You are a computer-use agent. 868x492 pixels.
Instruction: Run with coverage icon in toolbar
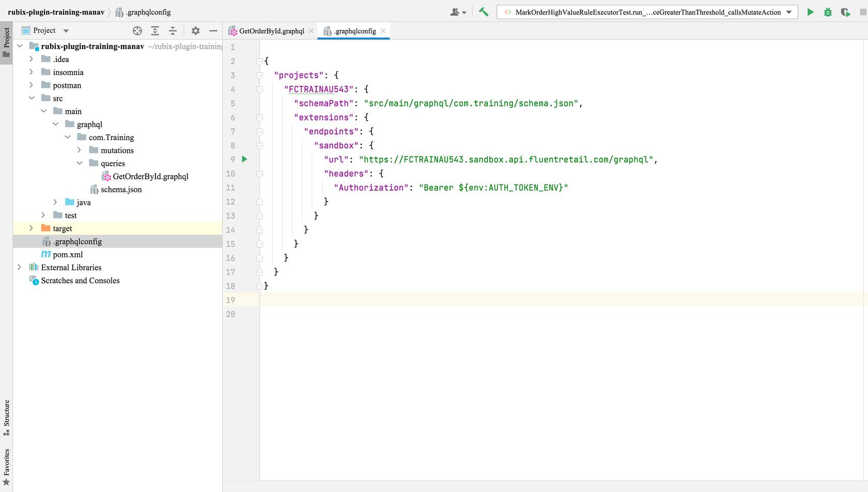click(x=845, y=12)
